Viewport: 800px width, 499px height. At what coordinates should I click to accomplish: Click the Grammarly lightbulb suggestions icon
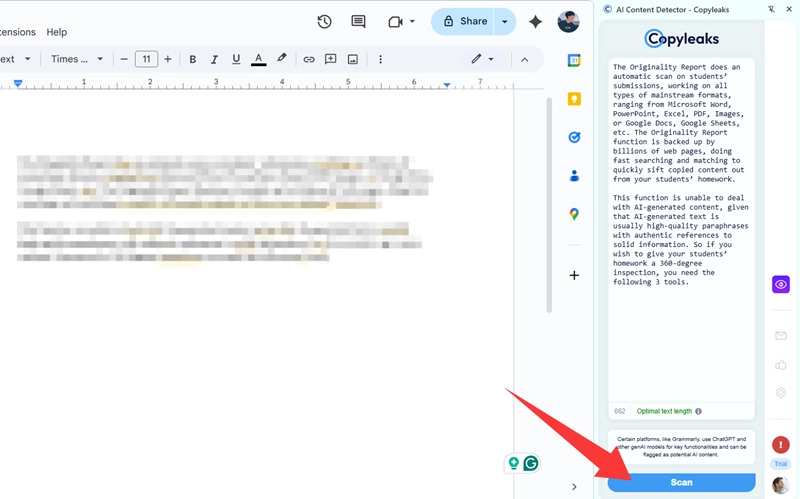(514, 463)
